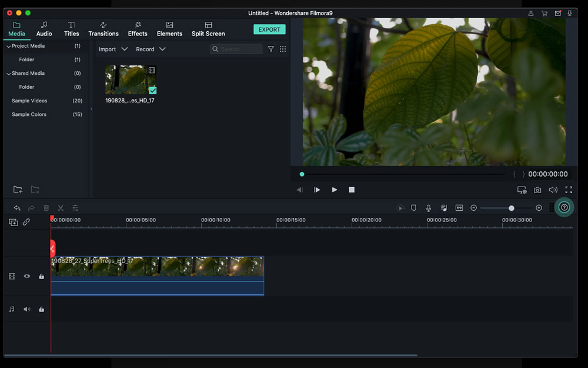Click the record voiceover microphone icon
This screenshot has height=368, width=588.
coord(428,208)
